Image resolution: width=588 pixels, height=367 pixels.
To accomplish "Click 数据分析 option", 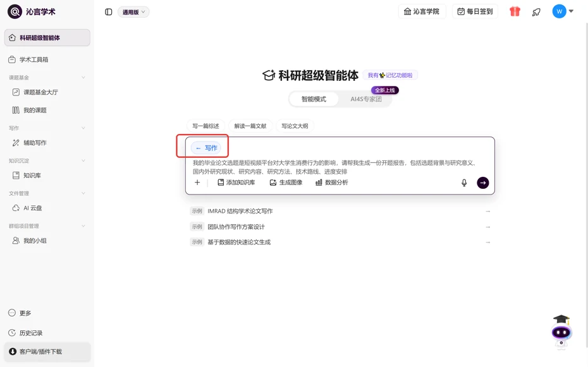I will (331, 183).
